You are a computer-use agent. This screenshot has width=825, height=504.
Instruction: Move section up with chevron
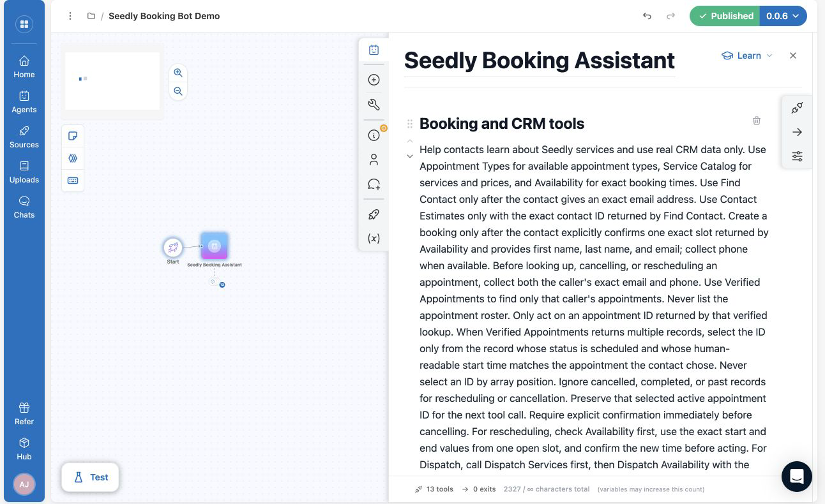click(410, 141)
